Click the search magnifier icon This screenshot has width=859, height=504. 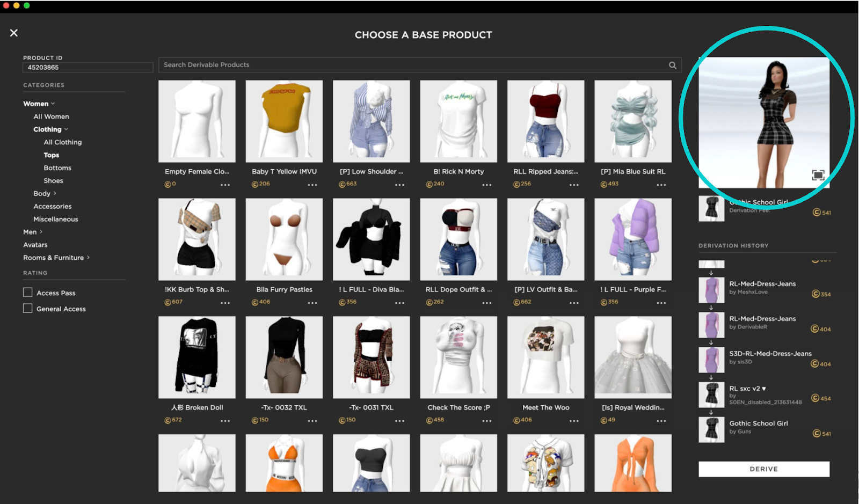coord(673,65)
